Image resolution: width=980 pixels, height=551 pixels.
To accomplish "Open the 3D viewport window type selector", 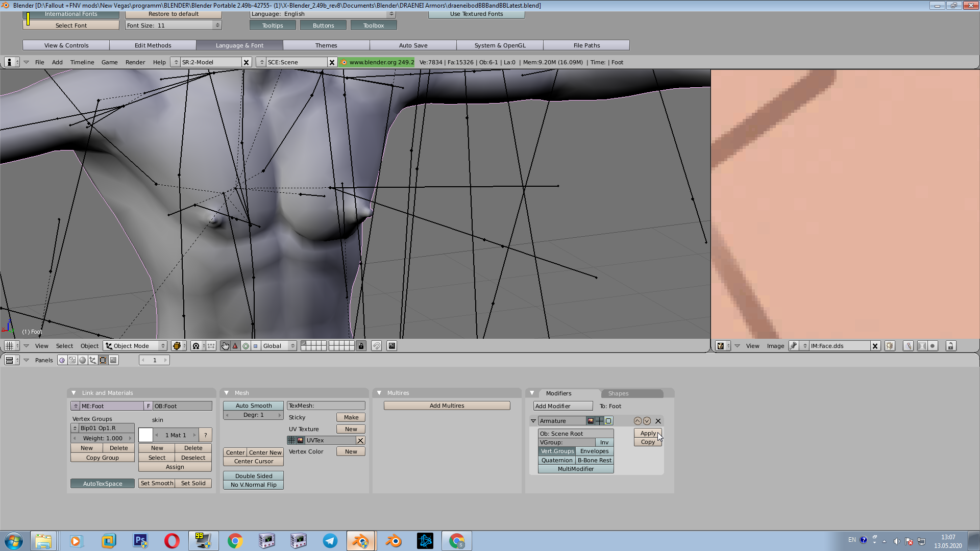I will click(x=12, y=346).
